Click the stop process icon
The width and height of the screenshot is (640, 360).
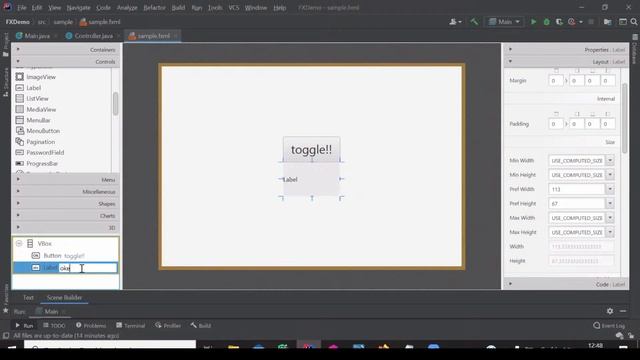click(591, 22)
